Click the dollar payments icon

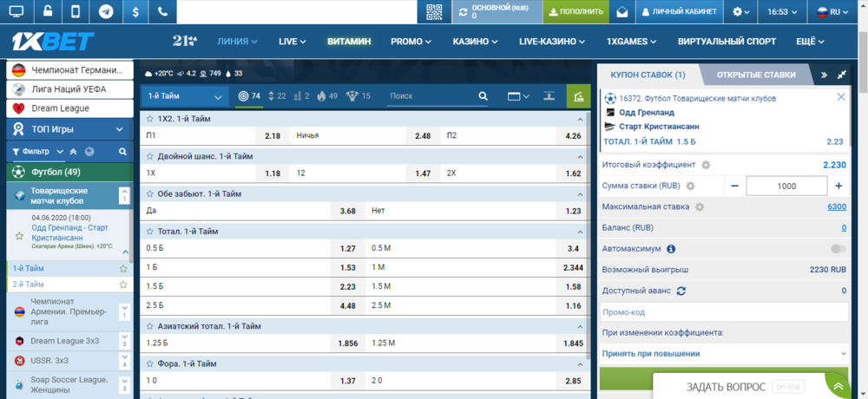[x=135, y=11]
